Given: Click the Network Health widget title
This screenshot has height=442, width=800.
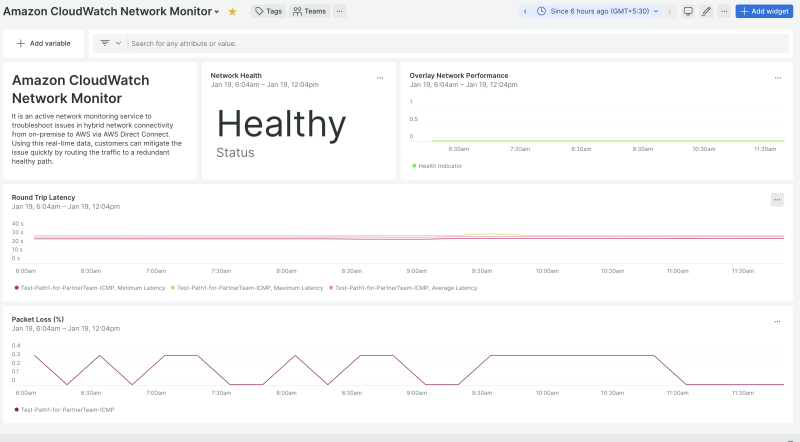Looking at the screenshot, I should pyautogui.click(x=236, y=76).
